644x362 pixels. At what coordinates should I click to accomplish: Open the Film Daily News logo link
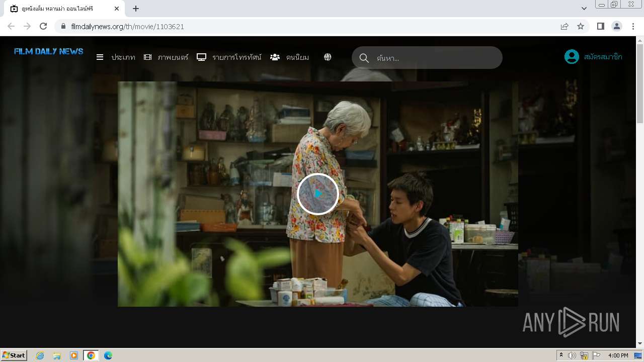click(x=49, y=51)
